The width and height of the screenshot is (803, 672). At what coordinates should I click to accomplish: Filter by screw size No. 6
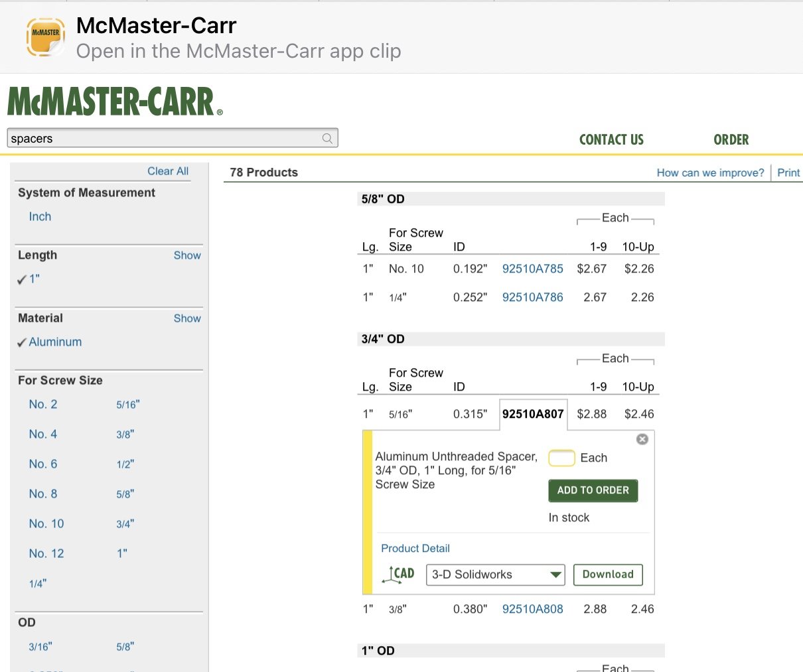point(43,464)
